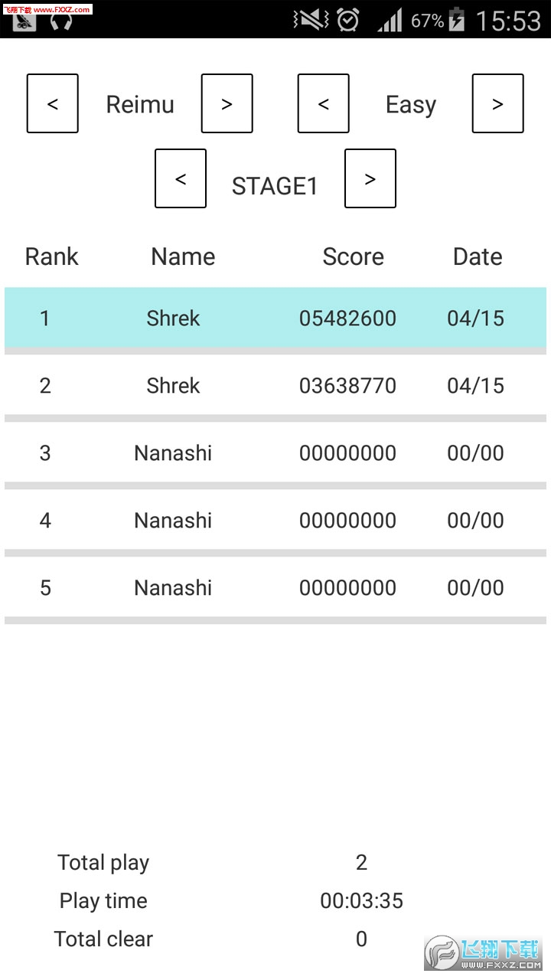
Task: Tap the alarm clock status icon
Action: [348, 20]
